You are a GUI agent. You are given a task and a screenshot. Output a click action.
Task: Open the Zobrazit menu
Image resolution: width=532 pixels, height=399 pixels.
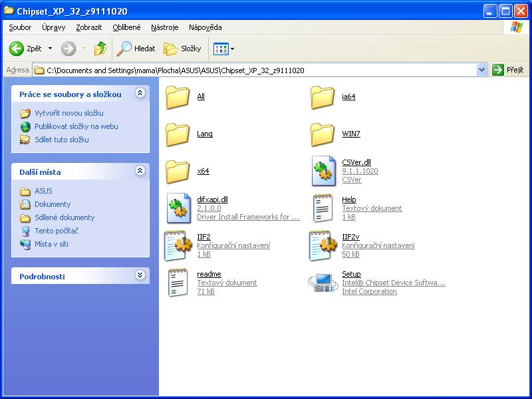click(89, 27)
